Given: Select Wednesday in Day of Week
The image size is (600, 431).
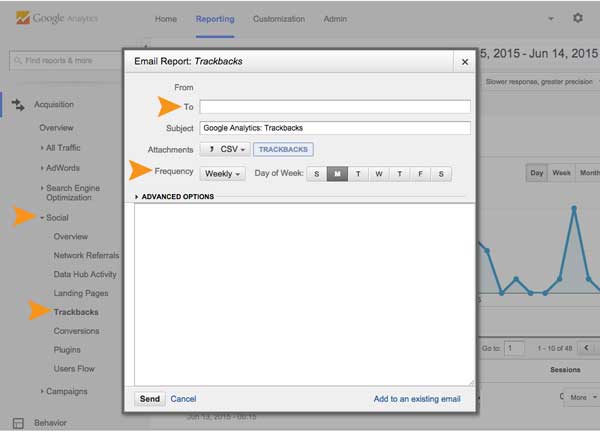Looking at the screenshot, I should [x=379, y=174].
